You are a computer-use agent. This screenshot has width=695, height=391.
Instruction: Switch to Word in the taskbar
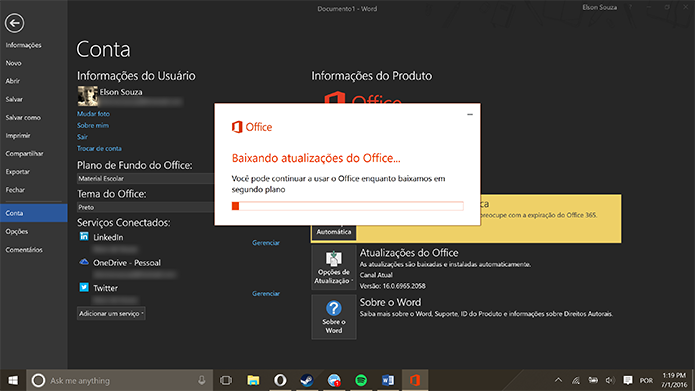click(388, 380)
